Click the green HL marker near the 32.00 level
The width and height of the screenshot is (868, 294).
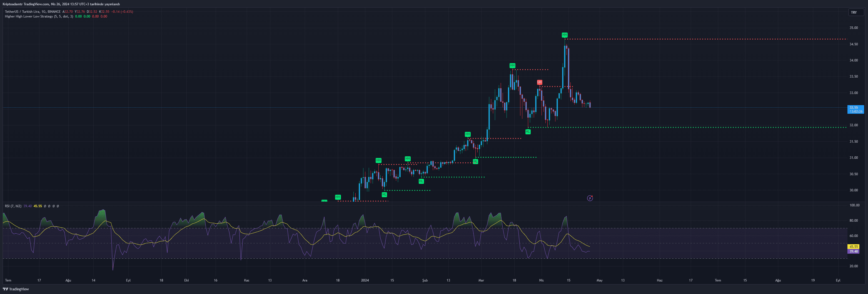click(x=528, y=132)
